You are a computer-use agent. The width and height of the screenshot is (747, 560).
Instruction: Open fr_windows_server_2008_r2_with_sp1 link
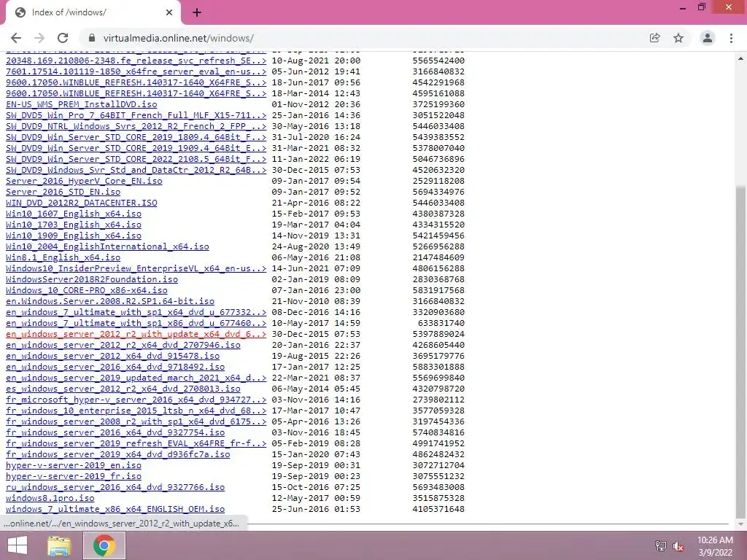(136, 422)
